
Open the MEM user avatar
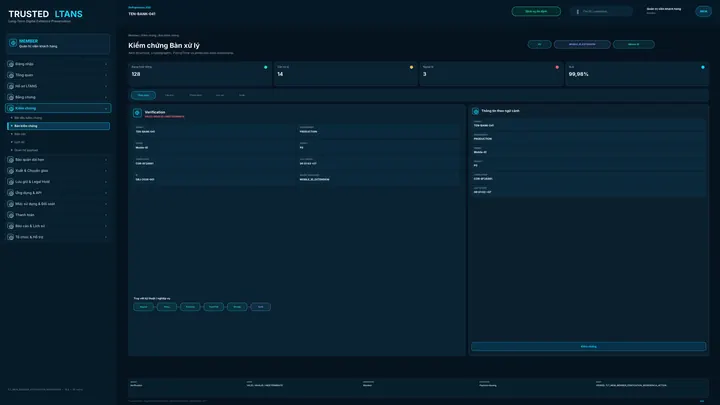click(x=703, y=11)
